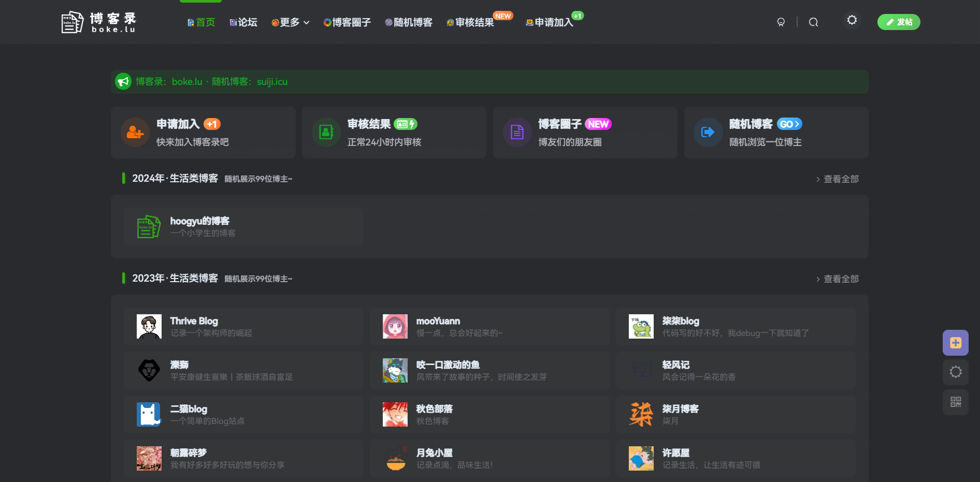Toggle dark mode from floating sidebar sun icon

[955, 372]
